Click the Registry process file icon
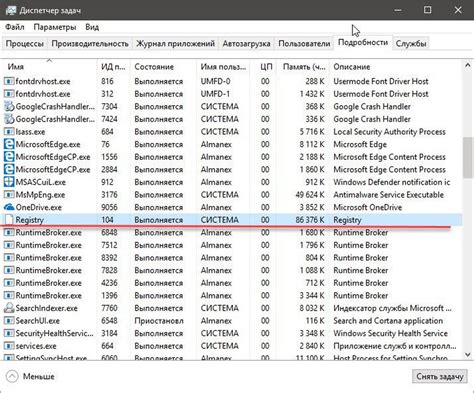The height and width of the screenshot is (393, 474). 9,220
